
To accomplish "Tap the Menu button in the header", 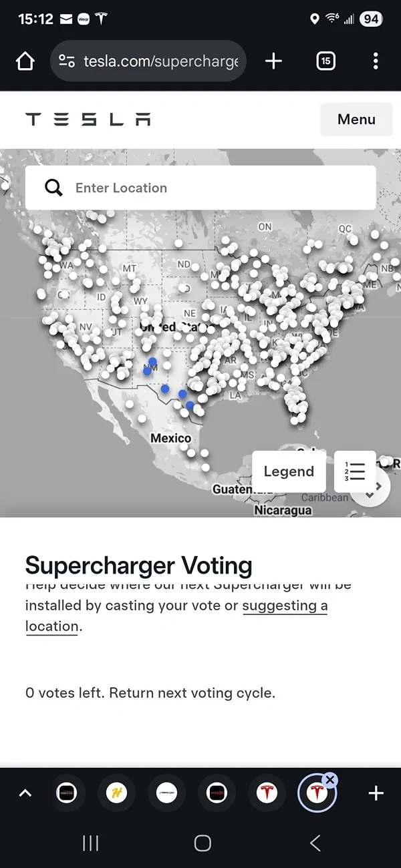I will [356, 119].
